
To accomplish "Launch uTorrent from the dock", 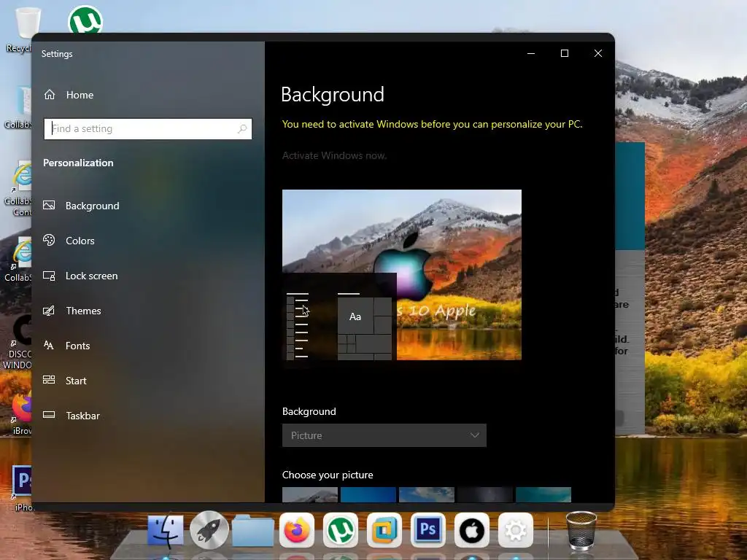I will [x=340, y=530].
